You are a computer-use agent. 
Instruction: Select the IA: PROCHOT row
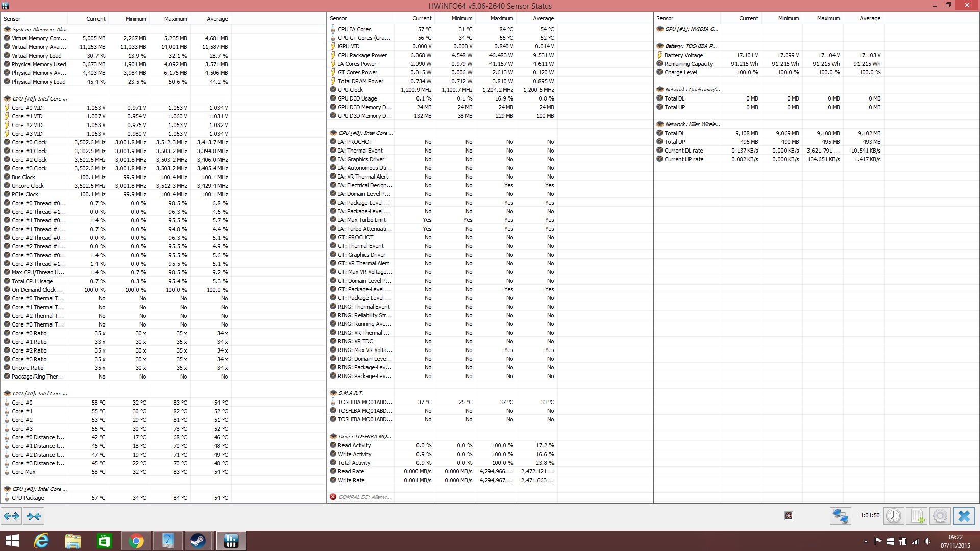click(443, 142)
